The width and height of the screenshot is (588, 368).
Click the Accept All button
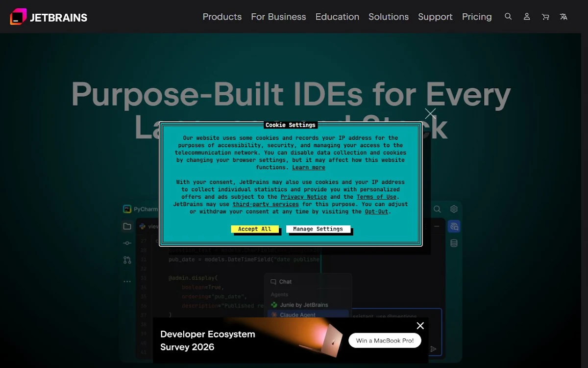(255, 229)
